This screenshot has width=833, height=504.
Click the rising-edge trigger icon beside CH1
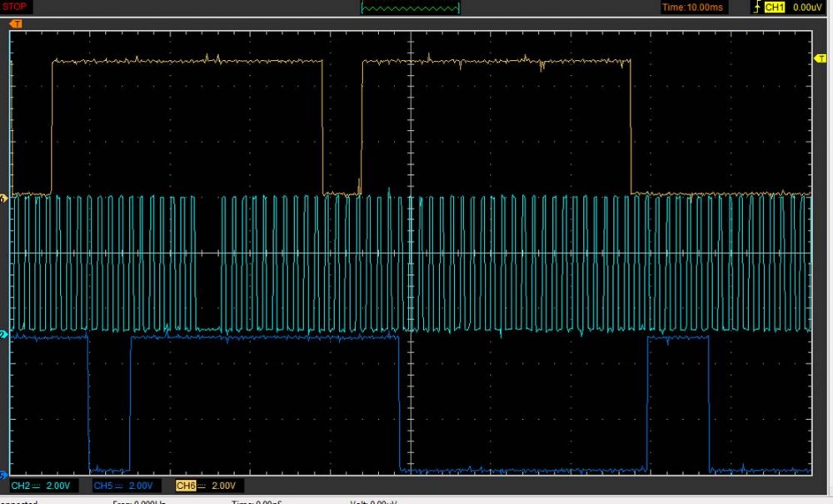[x=755, y=7]
